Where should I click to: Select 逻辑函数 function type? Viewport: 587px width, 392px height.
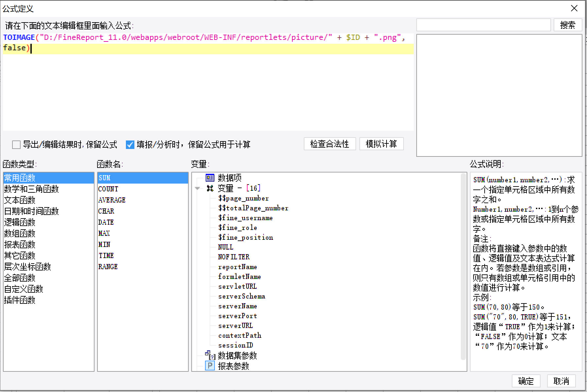(49, 222)
